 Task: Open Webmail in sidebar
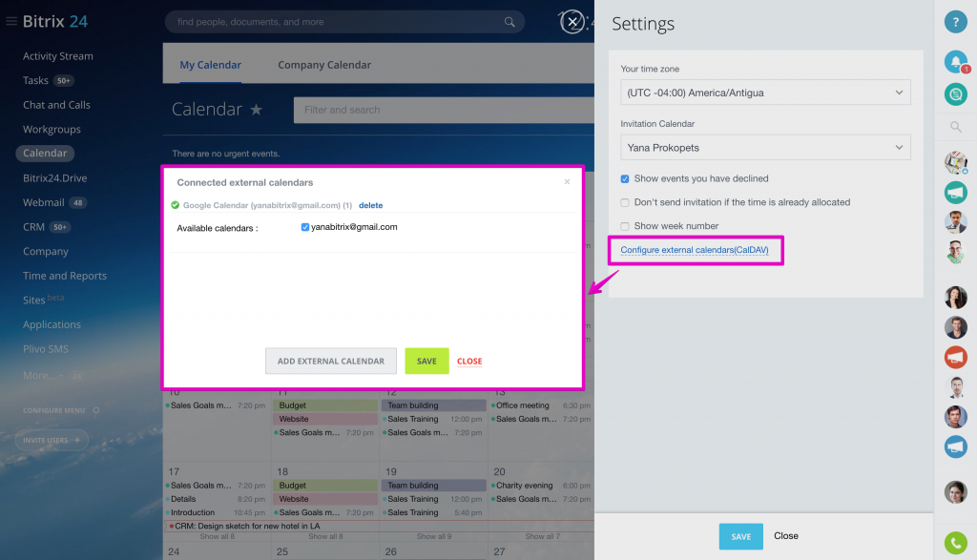pos(44,202)
